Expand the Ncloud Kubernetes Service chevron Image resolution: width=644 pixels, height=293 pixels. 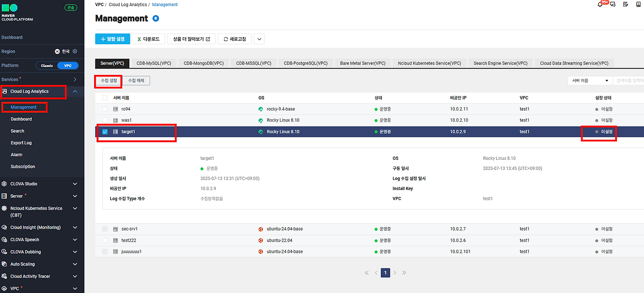pyautogui.click(x=75, y=208)
